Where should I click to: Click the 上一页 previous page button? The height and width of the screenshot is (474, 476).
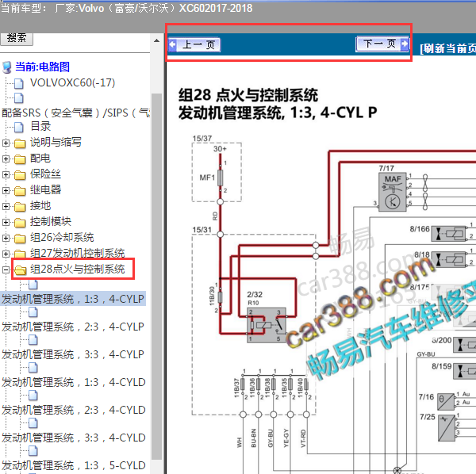[x=194, y=45]
